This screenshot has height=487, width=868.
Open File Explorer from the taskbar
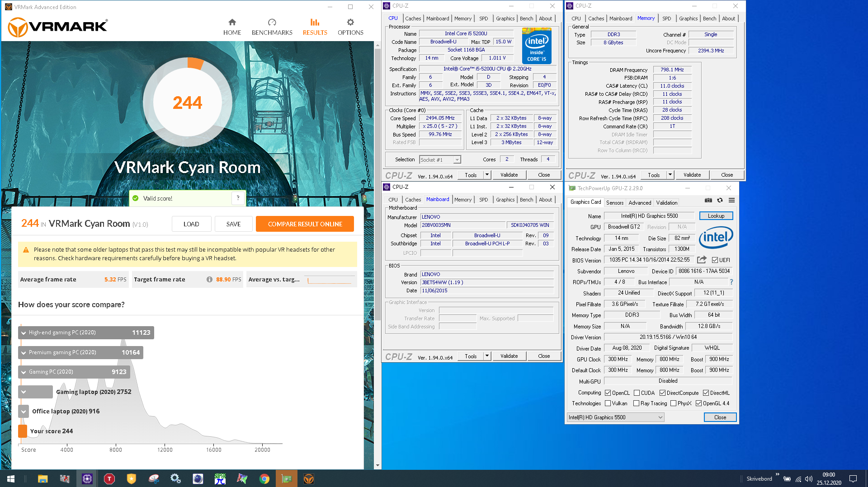pos(42,478)
